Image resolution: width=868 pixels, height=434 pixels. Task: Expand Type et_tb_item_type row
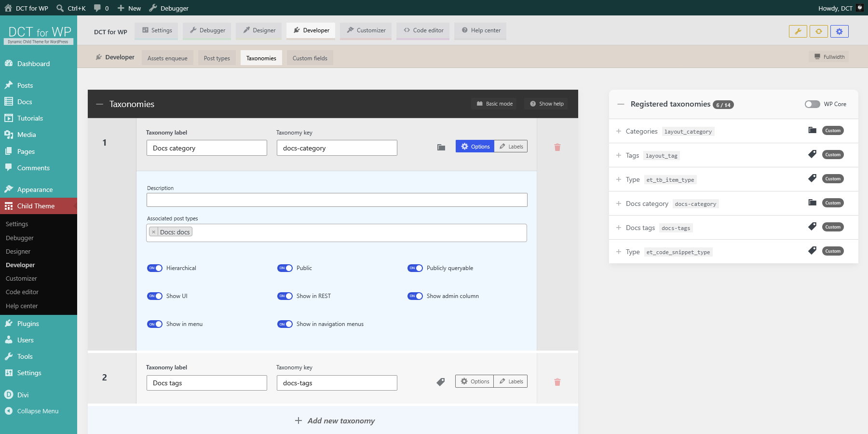619,179
